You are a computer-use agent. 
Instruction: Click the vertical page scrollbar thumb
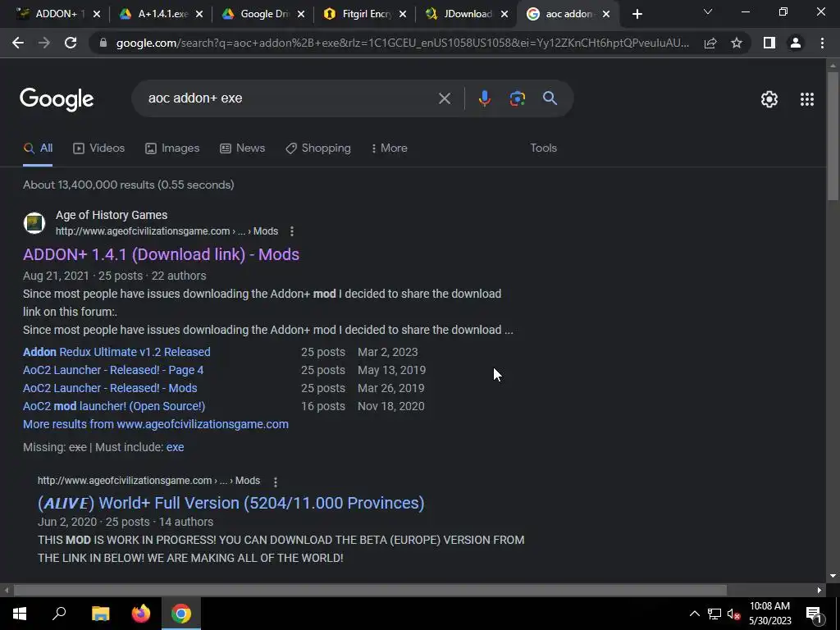833,137
